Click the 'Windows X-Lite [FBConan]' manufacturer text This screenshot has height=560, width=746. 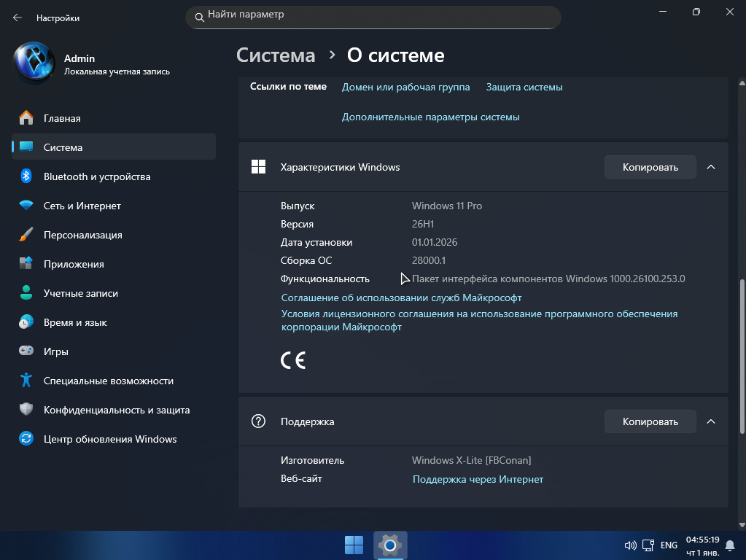472,461
